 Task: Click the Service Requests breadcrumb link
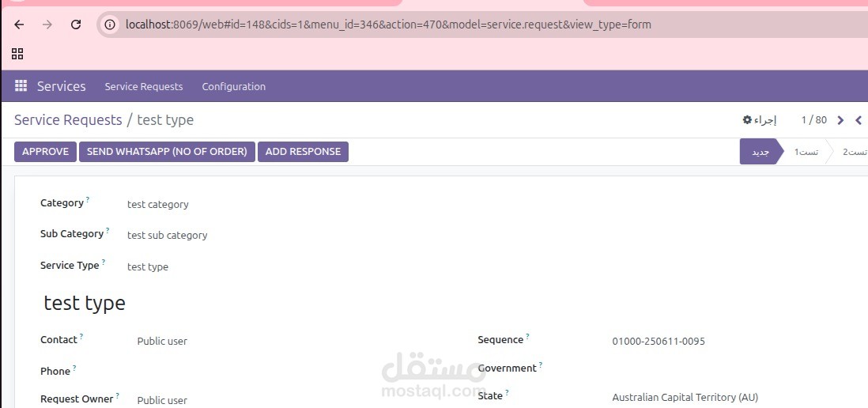(68, 120)
